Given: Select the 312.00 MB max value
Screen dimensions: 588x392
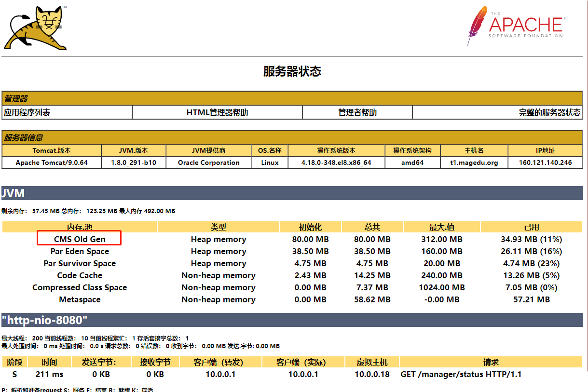Looking at the screenshot, I should (441, 239).
